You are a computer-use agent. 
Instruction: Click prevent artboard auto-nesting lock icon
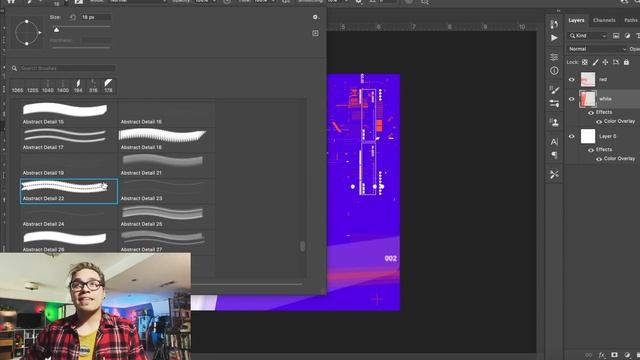(x=616, y=62)
